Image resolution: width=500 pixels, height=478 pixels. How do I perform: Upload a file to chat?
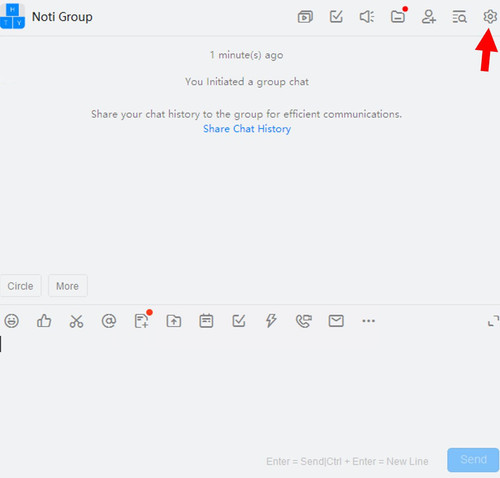pyautogui.click(x=174, y=321)
